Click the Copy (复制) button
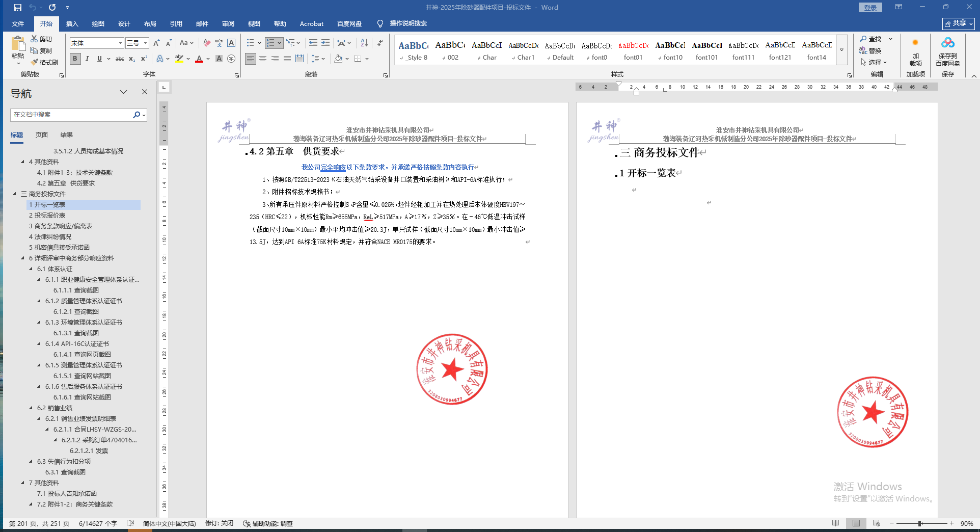The width and height of the screenshot is (980, 532). (41, 50)
